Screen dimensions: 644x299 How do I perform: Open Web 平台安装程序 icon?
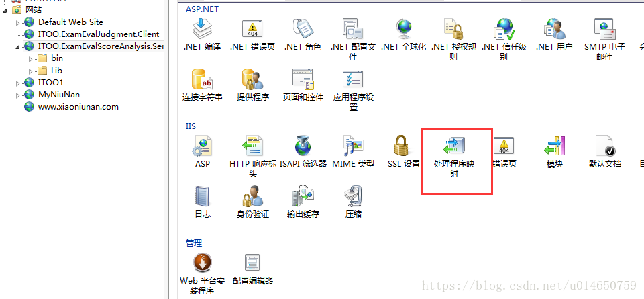click(202, 274)
